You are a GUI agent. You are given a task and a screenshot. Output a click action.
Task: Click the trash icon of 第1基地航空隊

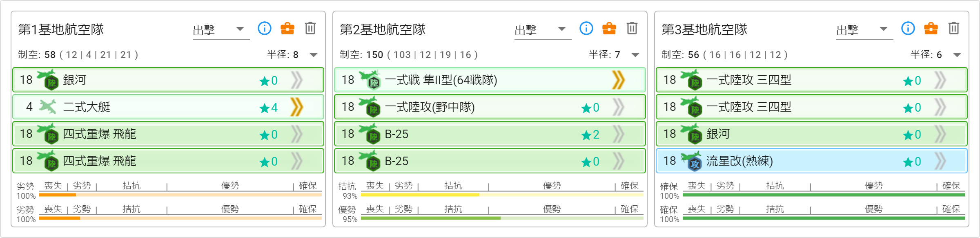310,29
